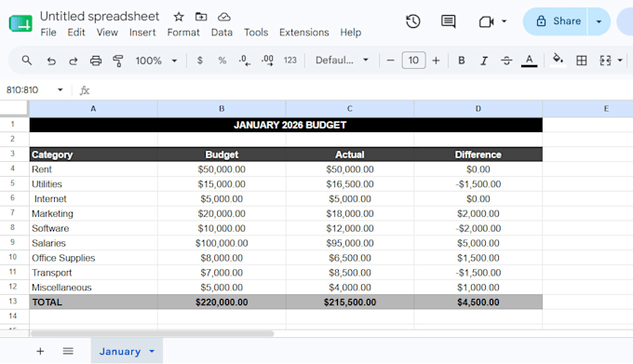Decrease decimal places

[x=245, y=61]
